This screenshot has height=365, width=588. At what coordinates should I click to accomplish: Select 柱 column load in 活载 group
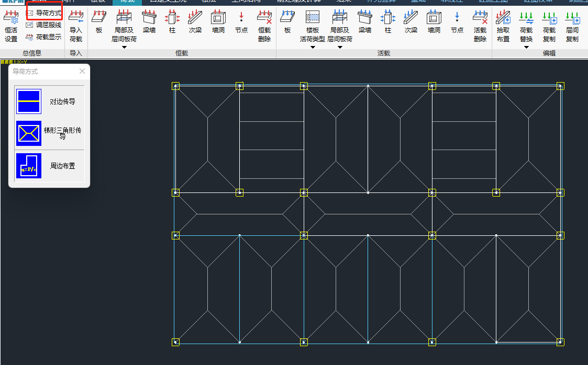coord(388,22)
